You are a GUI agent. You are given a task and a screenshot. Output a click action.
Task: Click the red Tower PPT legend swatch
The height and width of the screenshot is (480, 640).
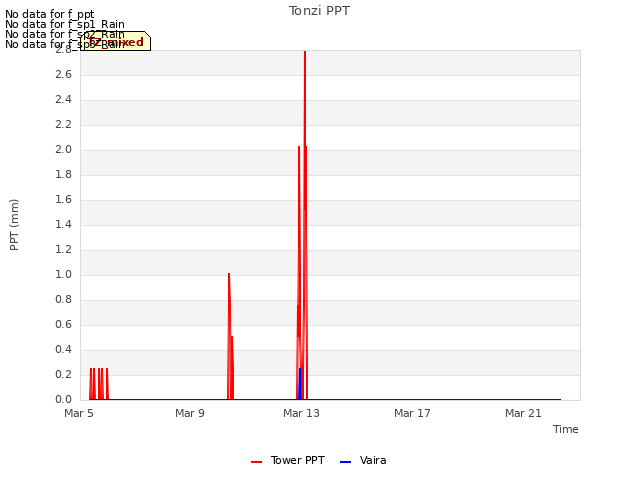(256, 462)
